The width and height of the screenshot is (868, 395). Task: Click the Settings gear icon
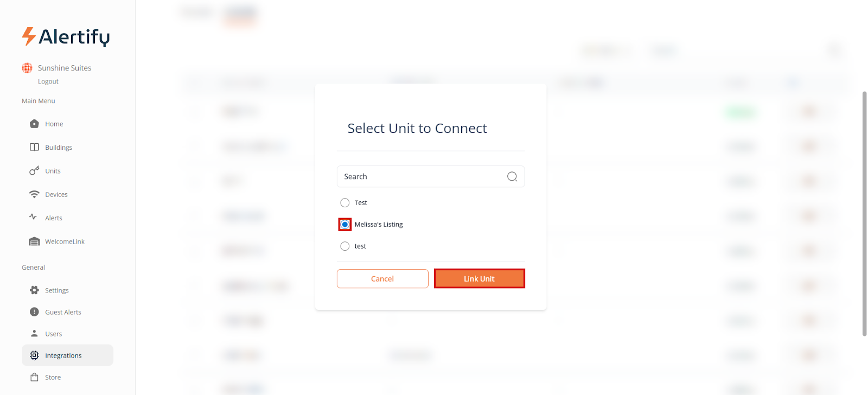click(x=34, y=290)
